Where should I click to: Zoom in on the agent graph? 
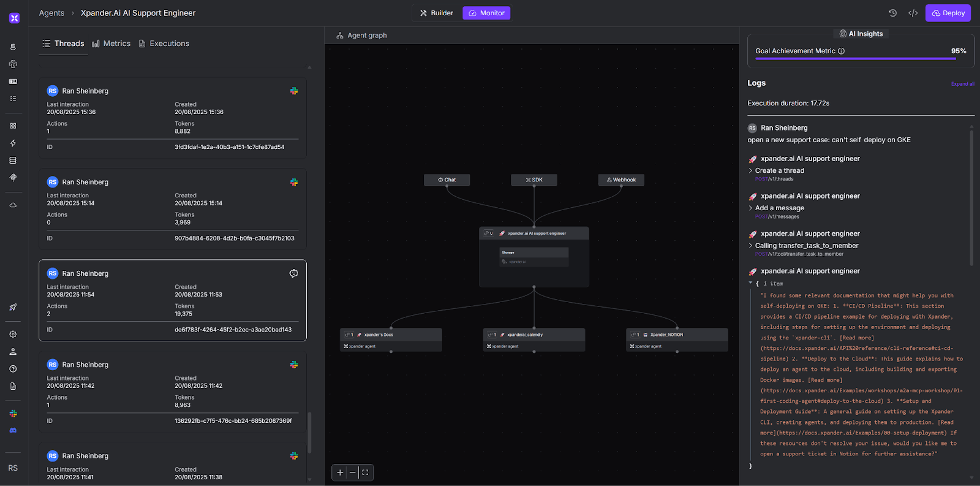tap(340, 473)
